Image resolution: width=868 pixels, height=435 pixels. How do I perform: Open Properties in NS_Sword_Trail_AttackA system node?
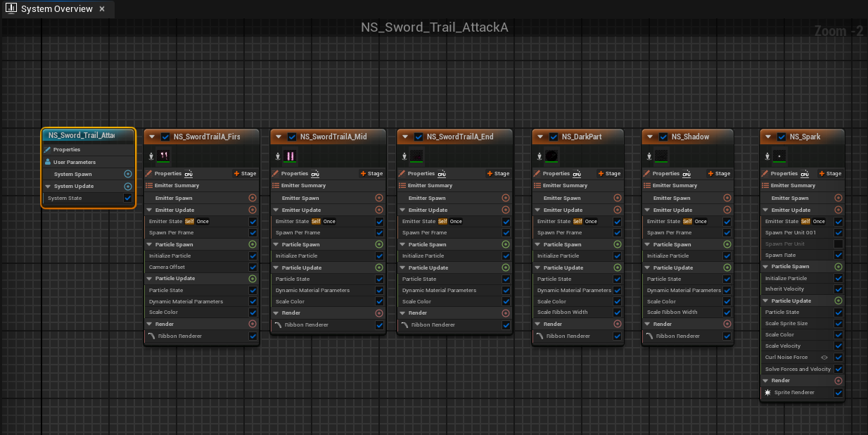(67, 150)
